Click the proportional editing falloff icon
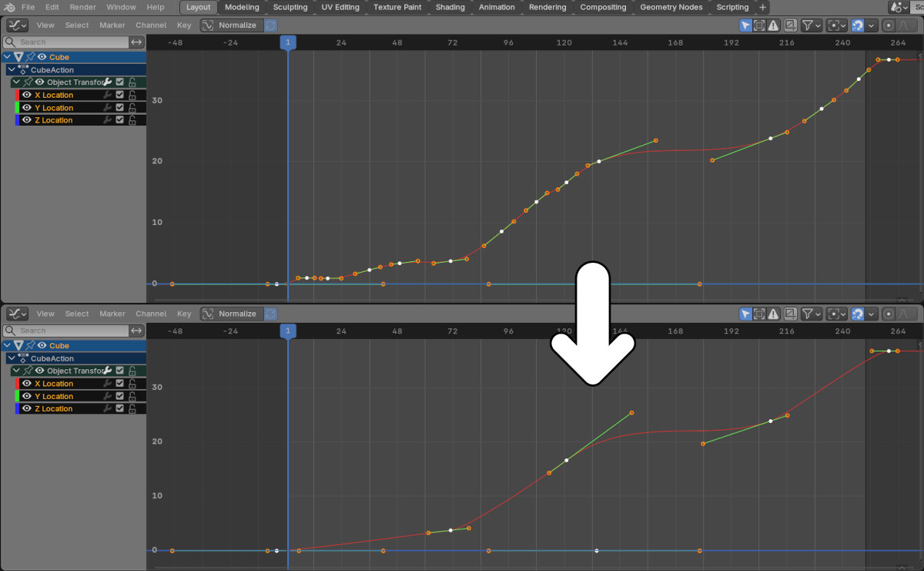924x571 pixels. 902,25
